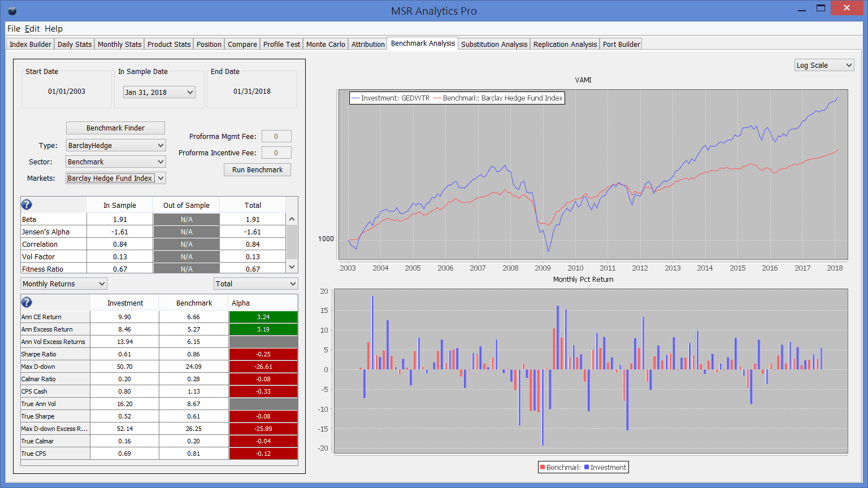Click the help icon above the Beta table
868x488 pixels.
[27, 204]
